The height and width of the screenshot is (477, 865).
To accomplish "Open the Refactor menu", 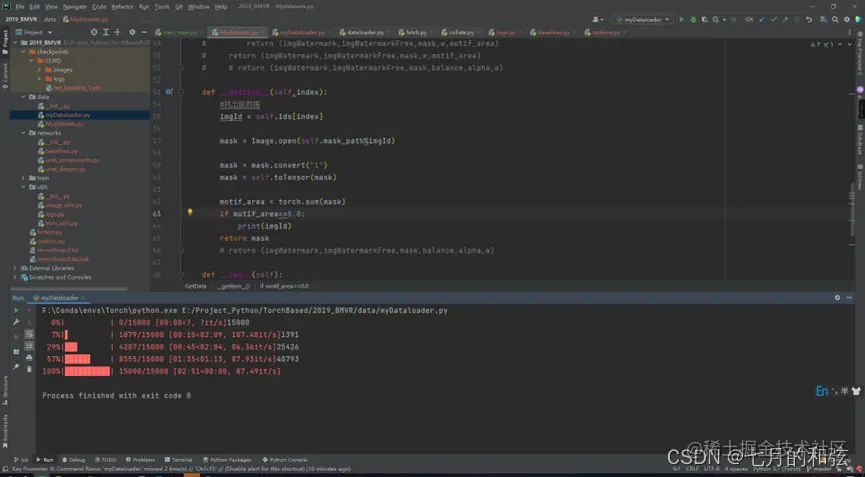I will pyautogui.click(x=122, y=7).
